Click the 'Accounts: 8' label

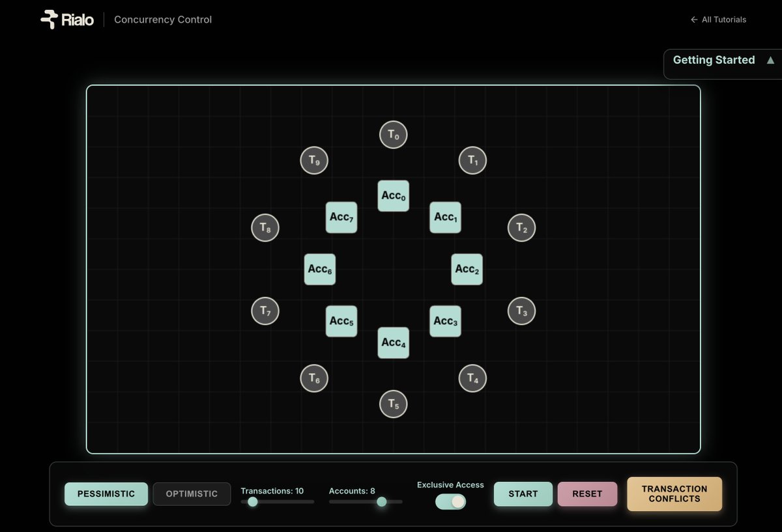352,491
